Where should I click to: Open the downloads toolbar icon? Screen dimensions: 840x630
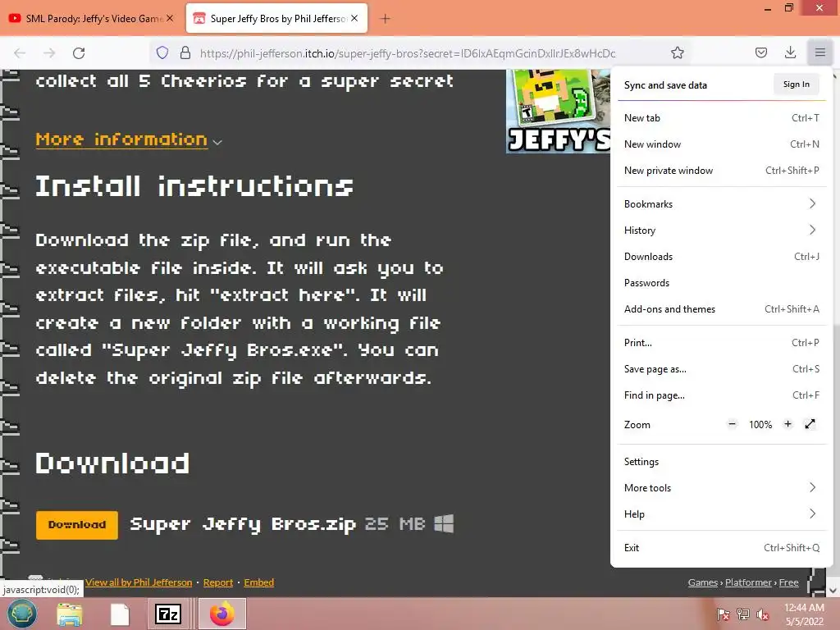point(790,52)
